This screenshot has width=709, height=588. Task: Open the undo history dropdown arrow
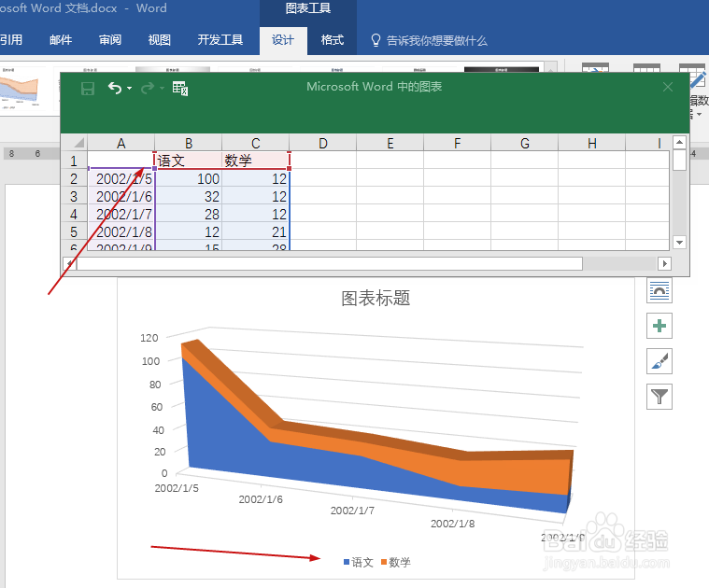[129, 89]
